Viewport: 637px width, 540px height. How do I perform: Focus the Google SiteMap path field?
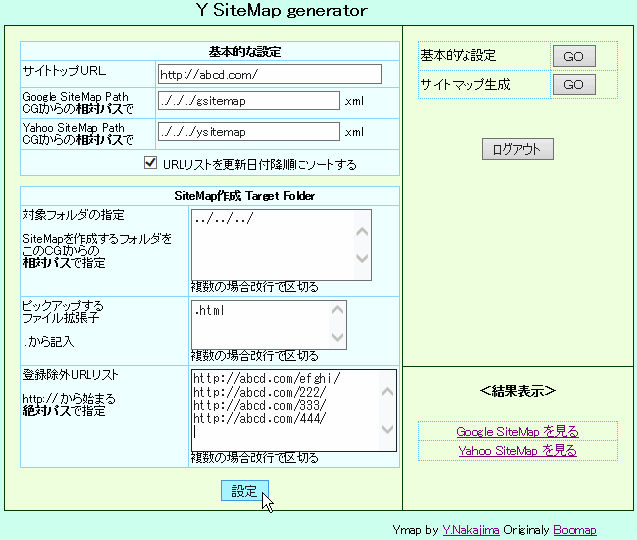point(248,102)
